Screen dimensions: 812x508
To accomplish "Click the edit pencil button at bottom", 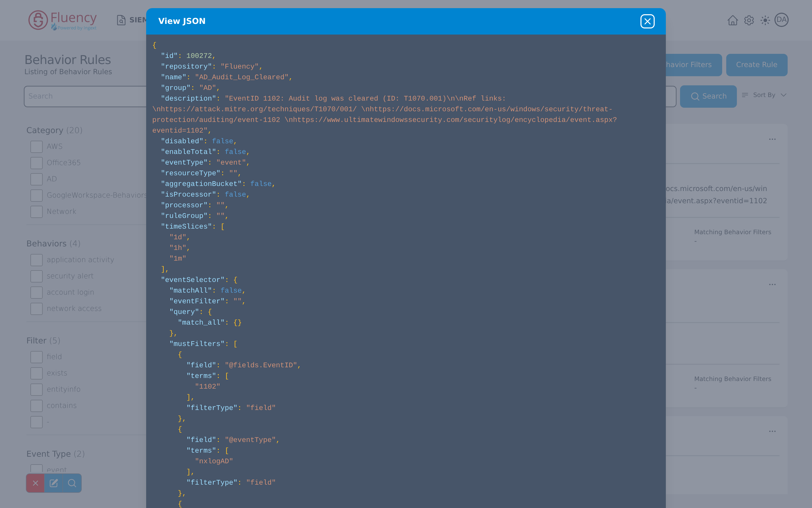I will coord(54,483).
